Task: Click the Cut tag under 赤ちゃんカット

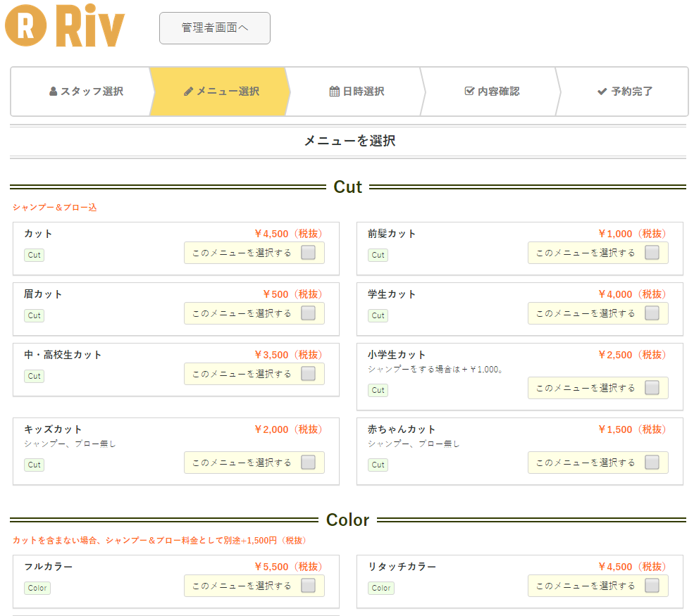Action: (378, 465)
